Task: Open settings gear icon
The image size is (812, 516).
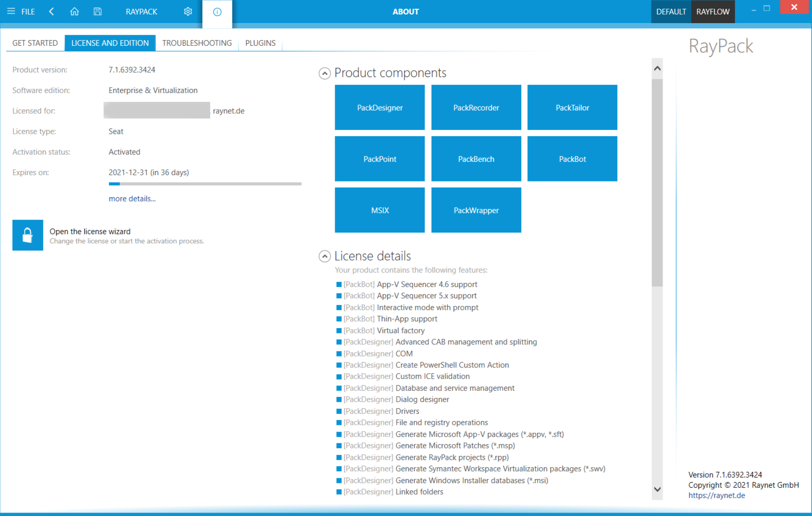Action: click(x=188, y=12)
